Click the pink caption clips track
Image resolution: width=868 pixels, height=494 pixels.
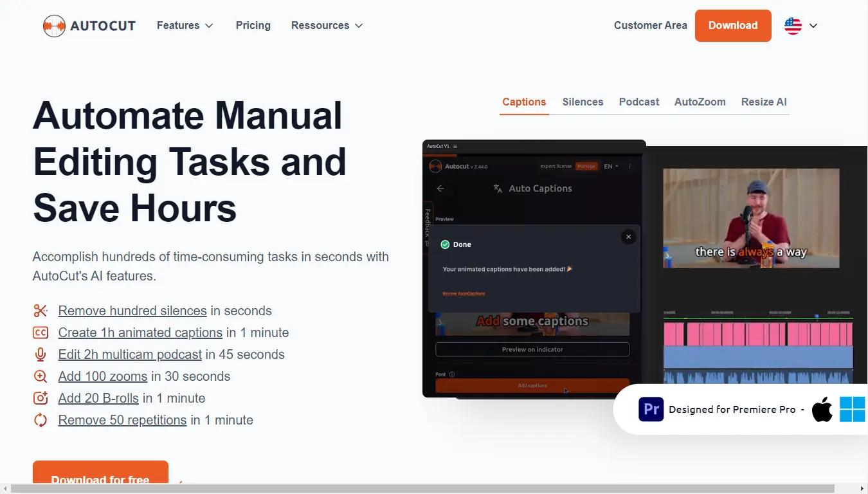click(x=758, y=334)
